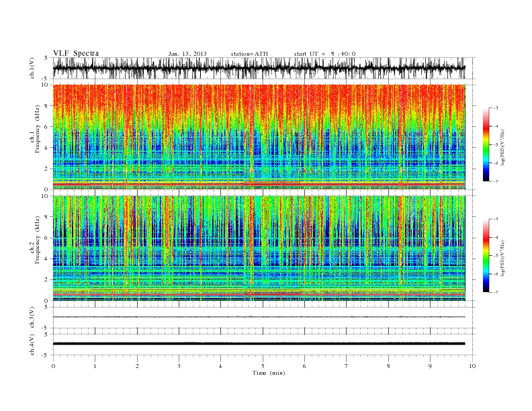
Task: Click the "4" kHz tick on ch.2 spectrogram
Action: click(46, 259)
